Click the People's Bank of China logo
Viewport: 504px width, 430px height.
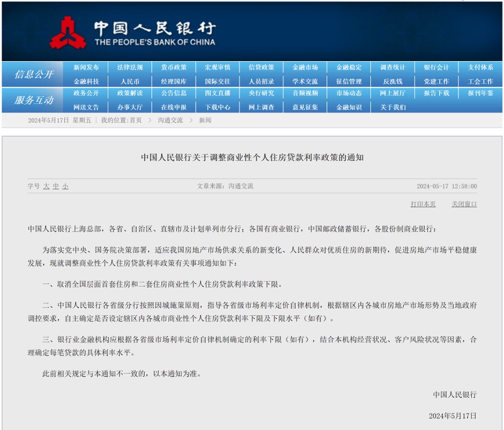tap(68, 31)
